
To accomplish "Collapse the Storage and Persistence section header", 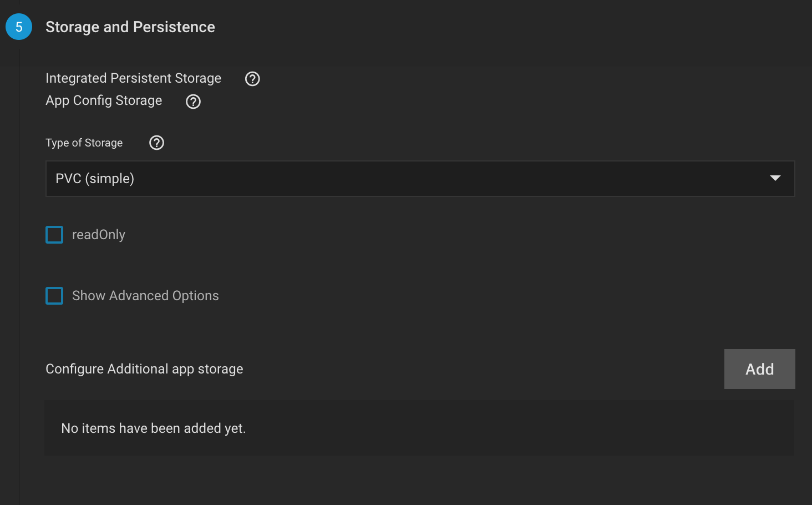I will tap(130, 27).
